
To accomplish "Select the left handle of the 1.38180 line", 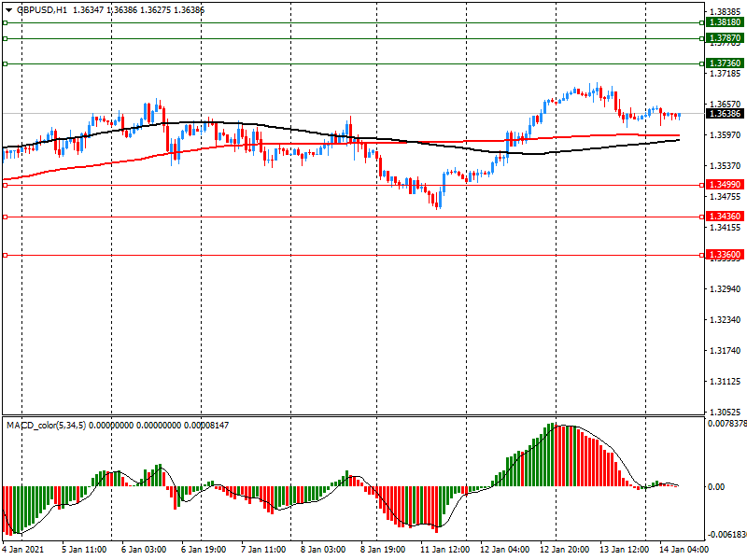I will click(5, 22).
